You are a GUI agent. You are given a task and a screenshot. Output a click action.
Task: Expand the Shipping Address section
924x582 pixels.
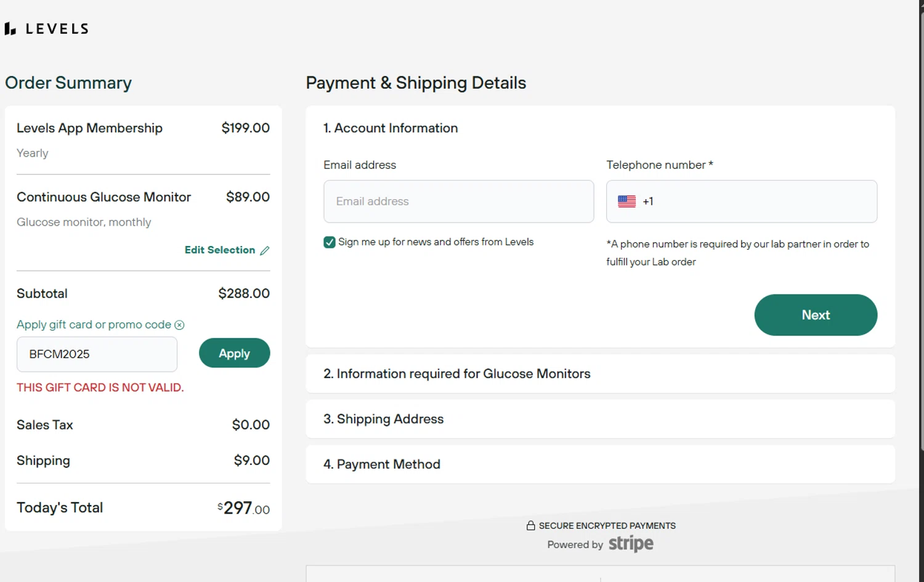pos(600,419)
